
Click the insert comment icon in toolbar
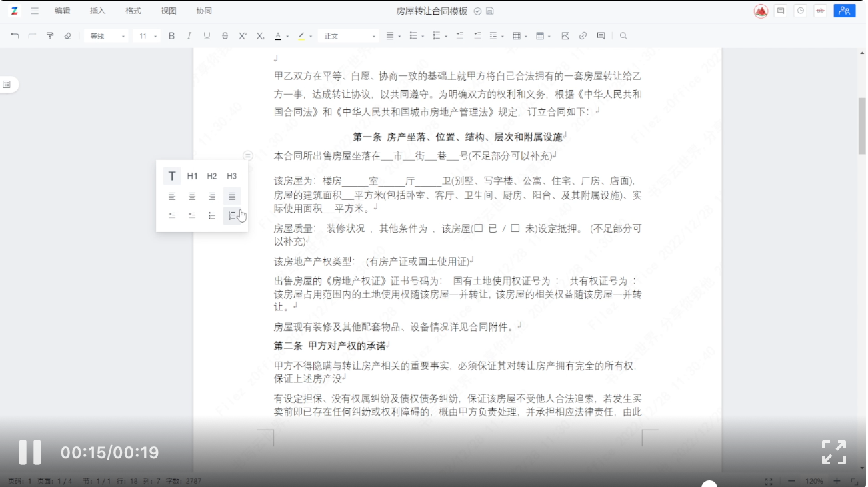(x=601, y=36)
